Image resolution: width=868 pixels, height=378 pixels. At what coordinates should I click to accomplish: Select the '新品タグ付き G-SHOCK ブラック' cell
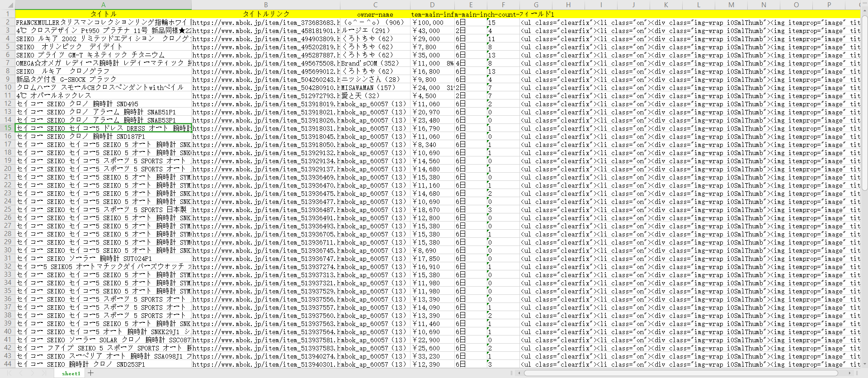pyautogui.click(x=103, y=79)
